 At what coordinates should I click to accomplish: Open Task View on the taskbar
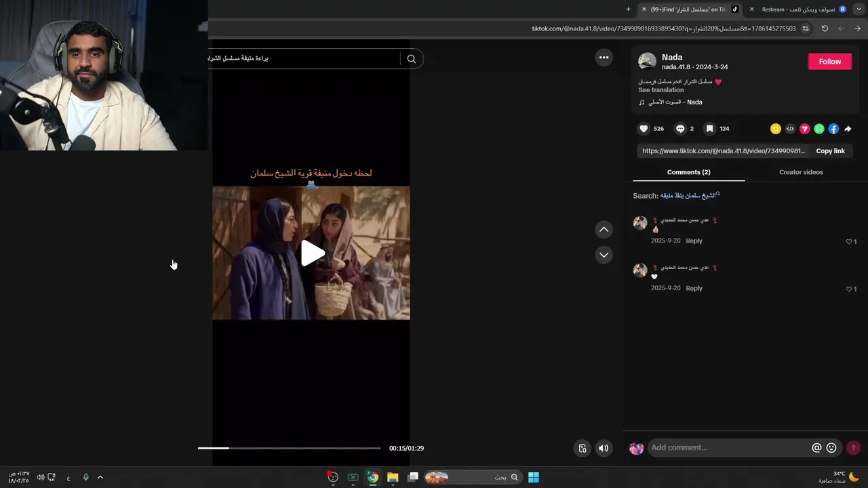coord(413,477)
